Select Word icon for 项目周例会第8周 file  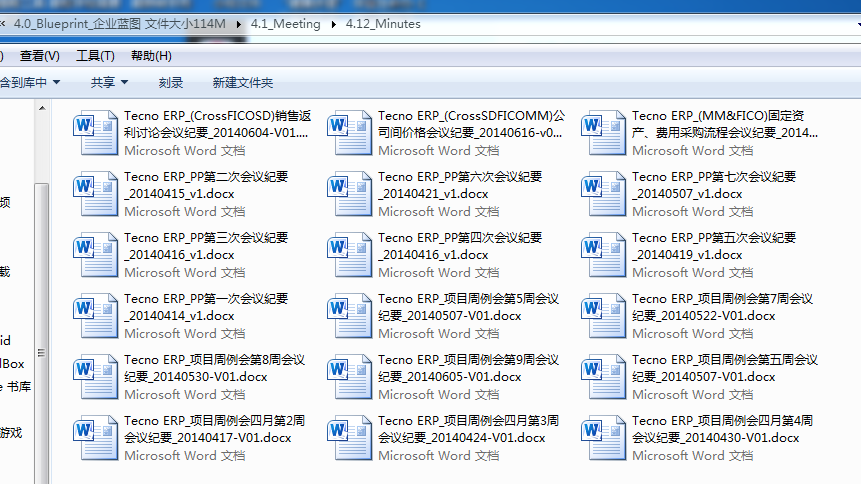(x=96, y=377)
